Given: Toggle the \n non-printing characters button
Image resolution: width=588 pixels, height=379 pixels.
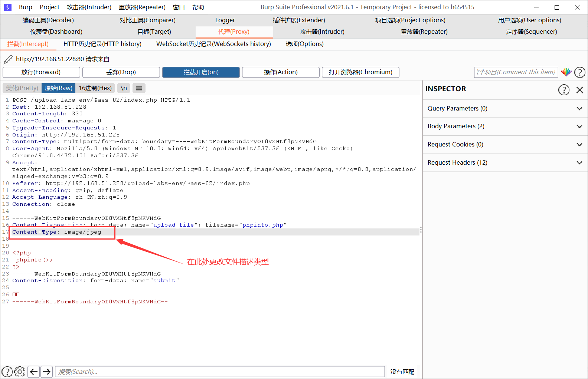Looking at the screenshot, I should pyautogui.click(x=124, y=88).
